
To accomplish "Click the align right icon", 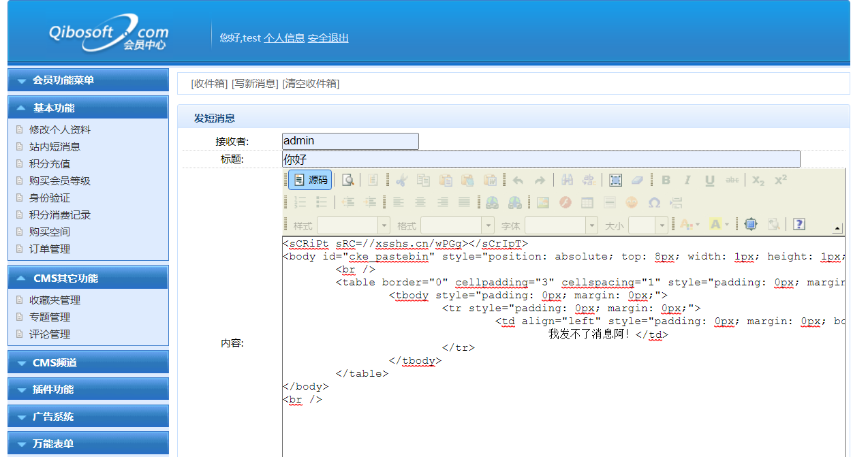I will pyautogui.click(x=443, y=202).
